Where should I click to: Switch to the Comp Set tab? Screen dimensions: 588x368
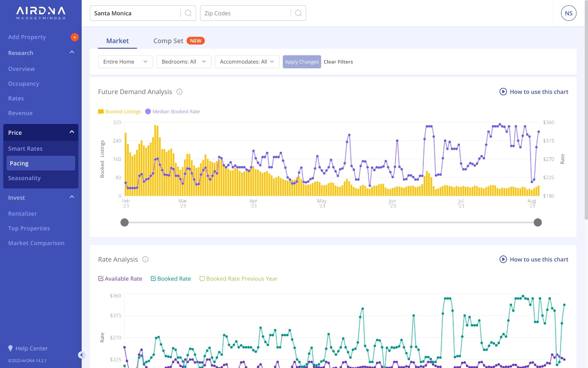click(168, 41)
